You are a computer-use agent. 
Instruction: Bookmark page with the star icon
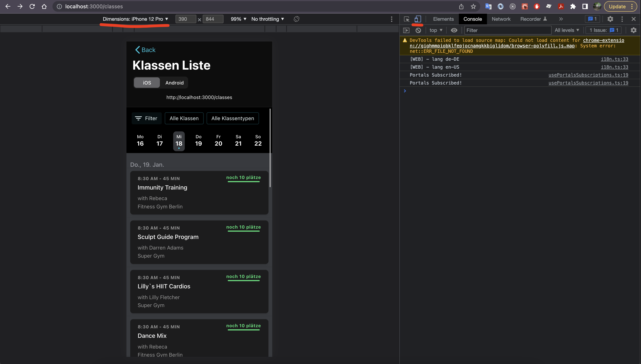pyautogui.click(x=473, y=6)
